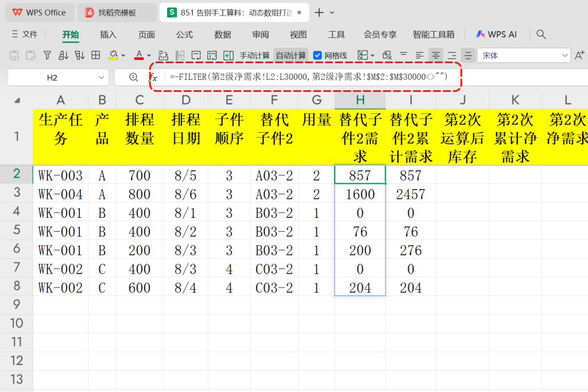
Task: Click cell A2 containing WK-003
Action: pyautogui.click(x=60, y=175)
